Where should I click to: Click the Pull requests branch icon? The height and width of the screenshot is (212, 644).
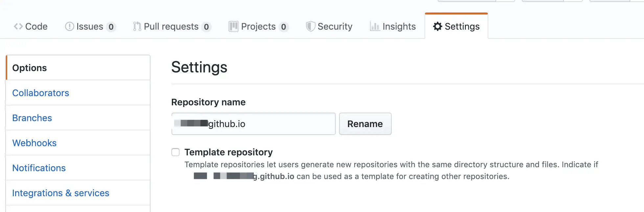137,26
